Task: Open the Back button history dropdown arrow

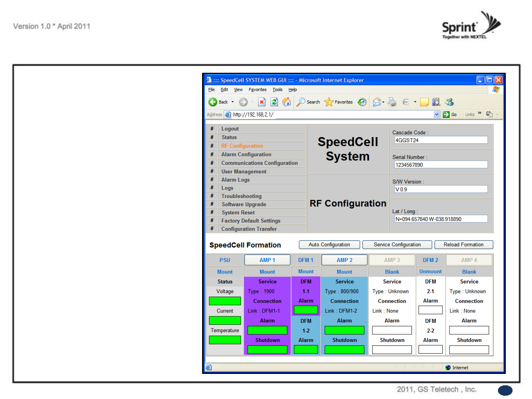Action: click(x=232, y=102)
